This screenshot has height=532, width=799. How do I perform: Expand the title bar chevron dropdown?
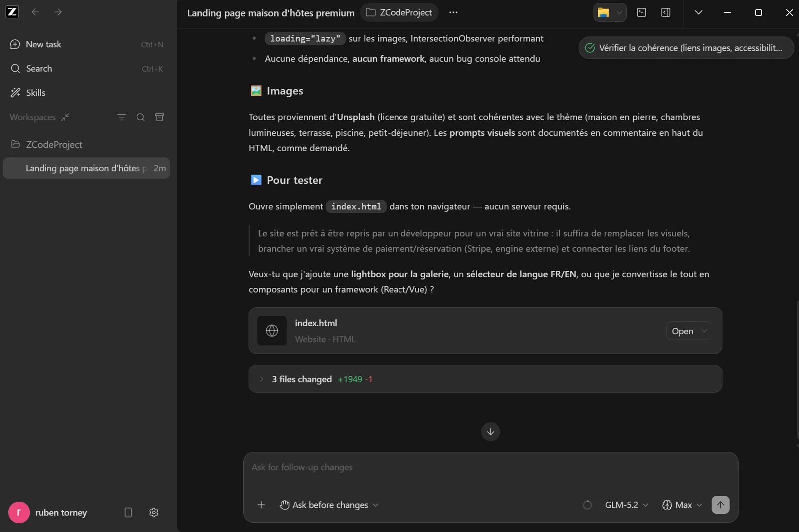click(x=699, y=12)
